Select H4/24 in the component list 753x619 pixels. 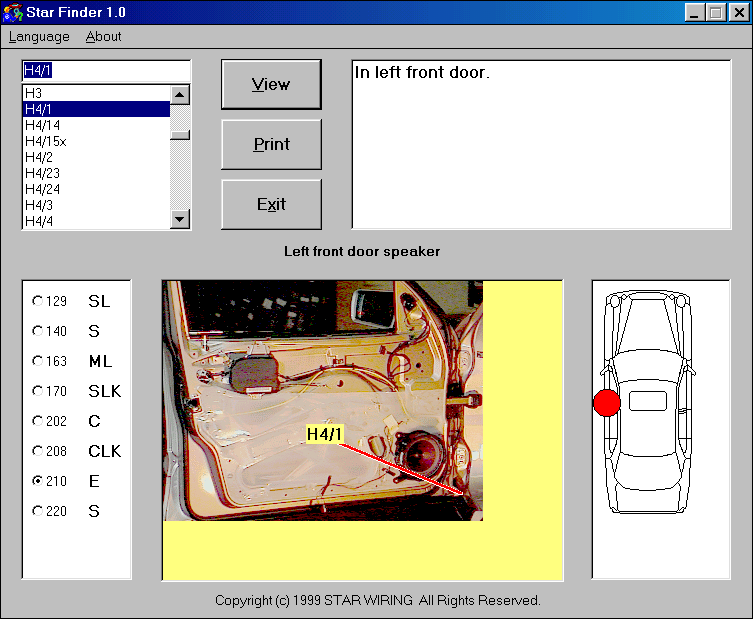click(x=96, y=189)
